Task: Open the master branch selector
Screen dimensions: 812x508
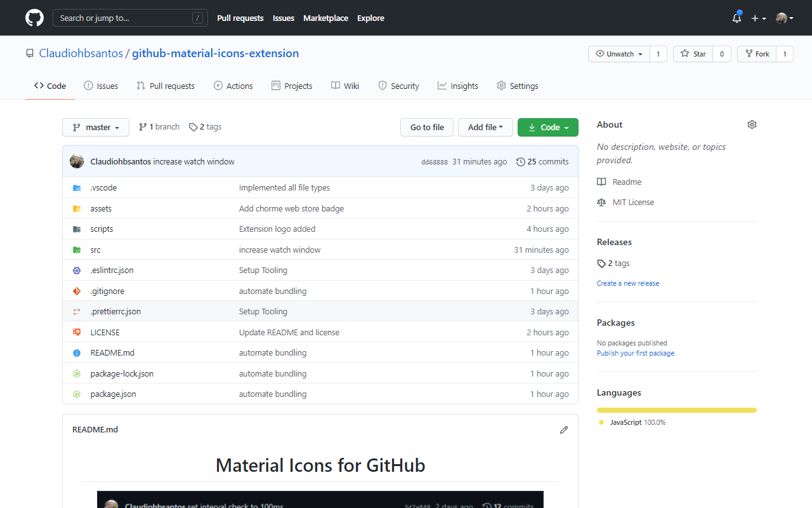Action: click(95, 127)
